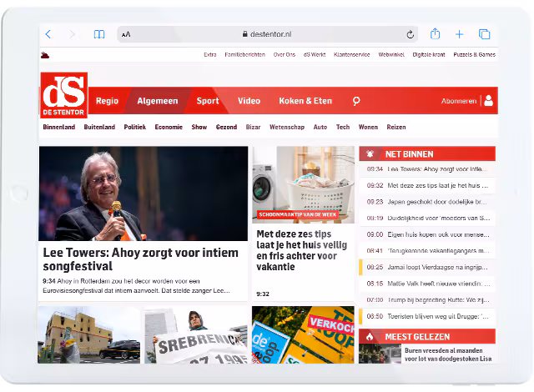
Task: Show all open tabs overview icon
Action: [484, 34]
